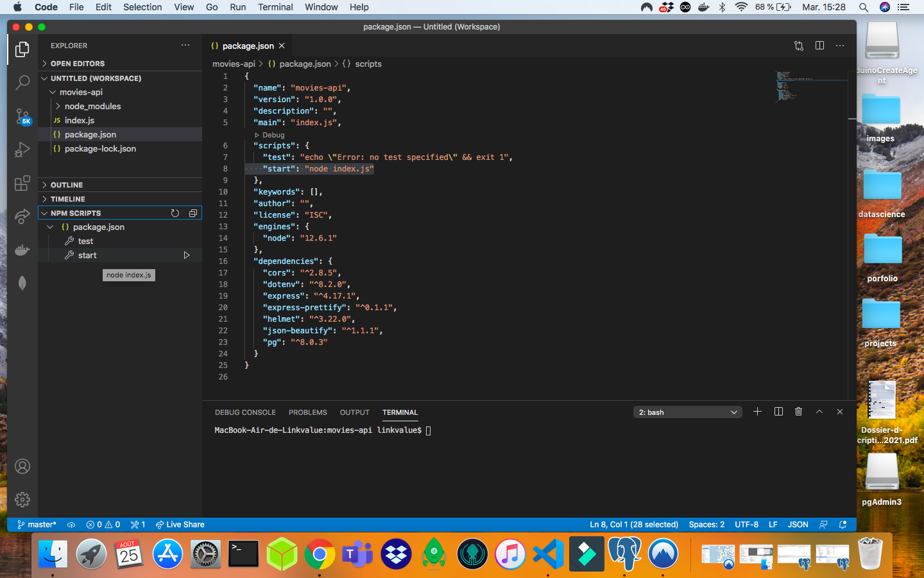The width and height of the screenshot is (924, 578).
Task: Run the start npm script
Action: pyautogui.click(x=187, y=255)
